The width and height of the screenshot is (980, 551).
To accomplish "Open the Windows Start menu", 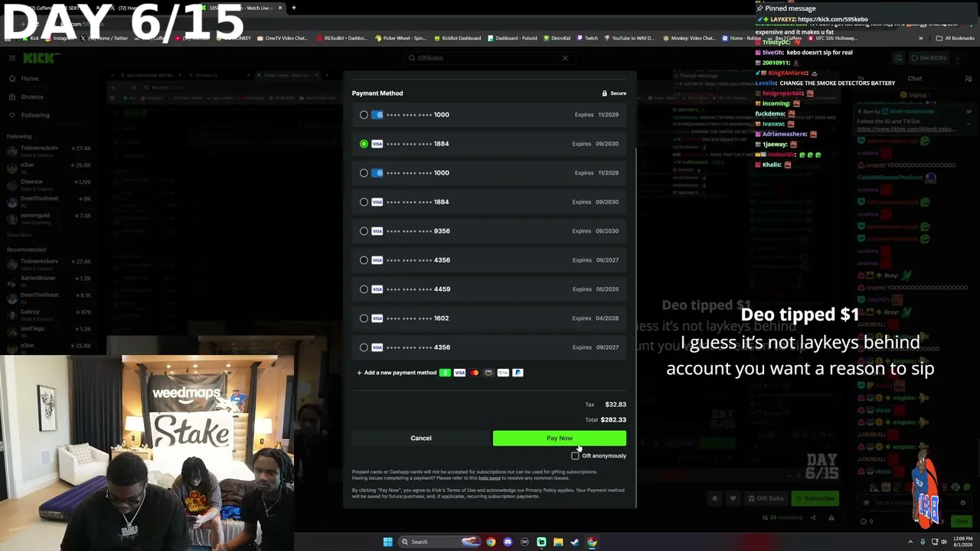I will pos(388,542).
